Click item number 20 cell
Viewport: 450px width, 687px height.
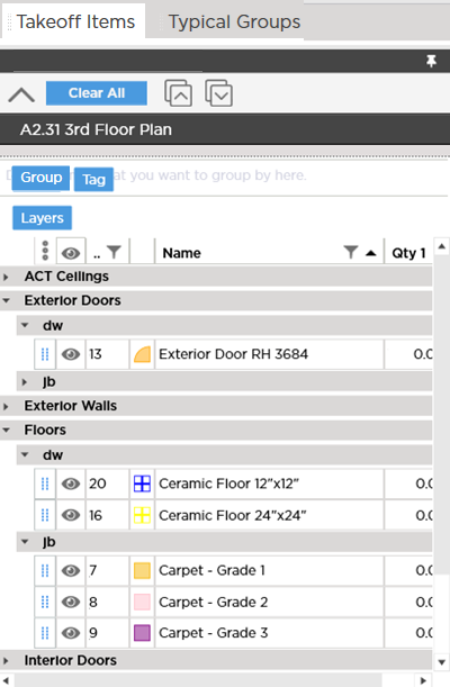pos(107,484)
